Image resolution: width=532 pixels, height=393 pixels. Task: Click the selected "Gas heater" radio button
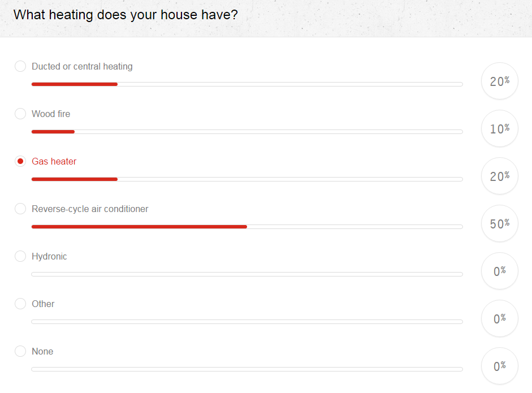tap(20, 161)
